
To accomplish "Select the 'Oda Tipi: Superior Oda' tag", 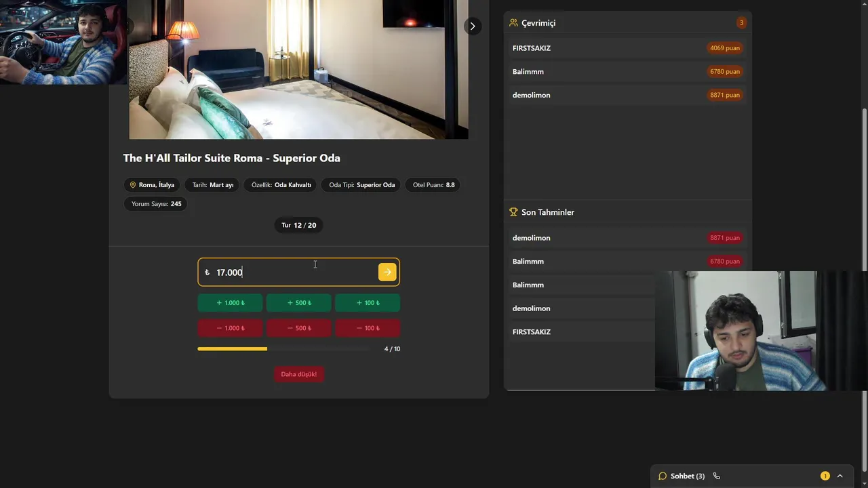I will click(x=362, y=184).
